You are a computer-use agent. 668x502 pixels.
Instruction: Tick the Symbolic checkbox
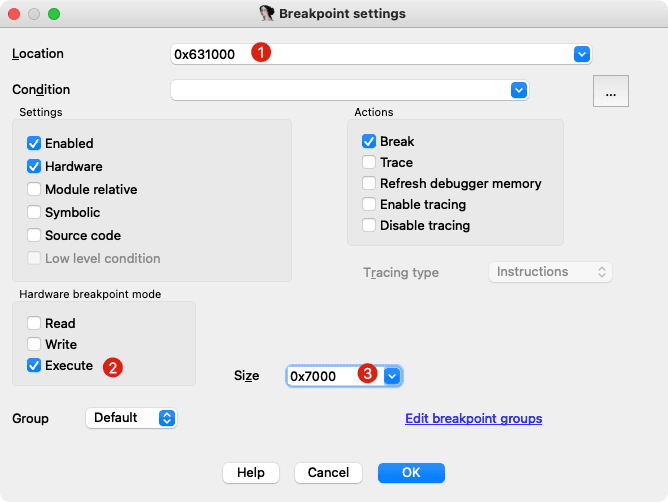pos(34,212)
